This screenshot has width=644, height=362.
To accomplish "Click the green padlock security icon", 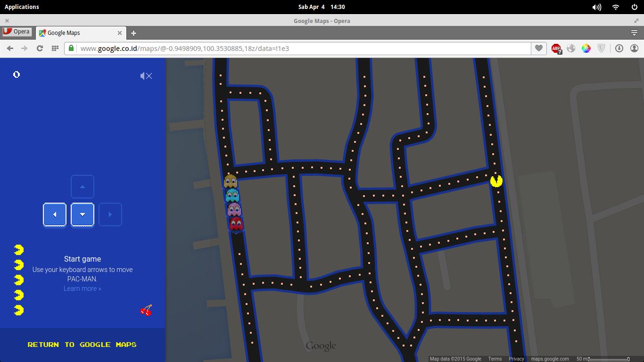I will pyautogui.click(x=71, y=48).
